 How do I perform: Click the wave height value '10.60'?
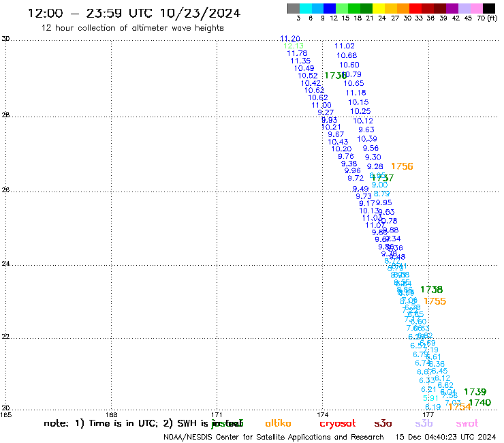point(349,65)
